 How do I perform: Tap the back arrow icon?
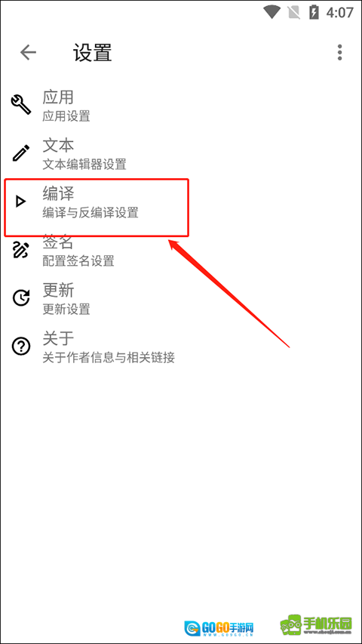(x=29, y=53)
